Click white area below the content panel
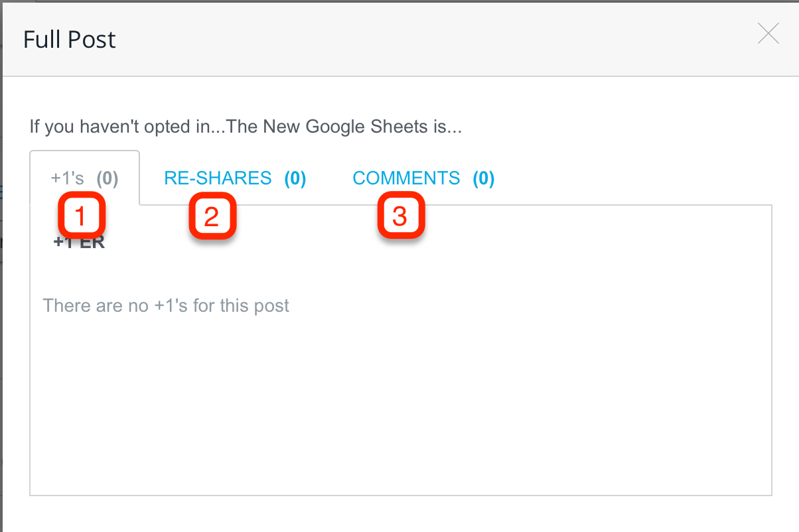The height and width of the screenshot is (532, 799). [398, 514]
